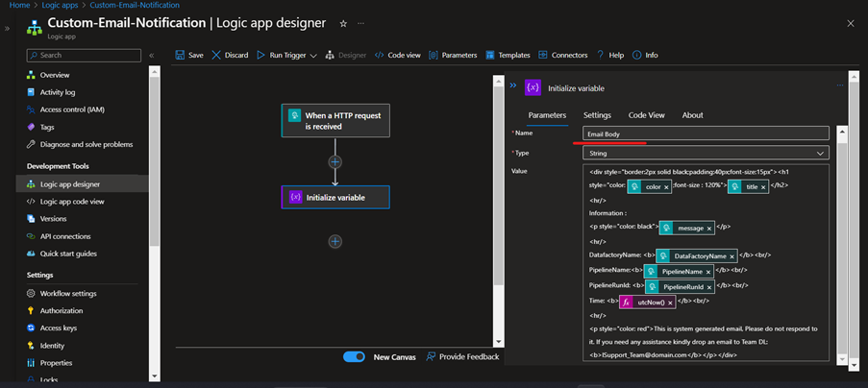The image size is (868, 388).
Task: Toggle the New Canvas switch
Action: click(x=354, y=357)
